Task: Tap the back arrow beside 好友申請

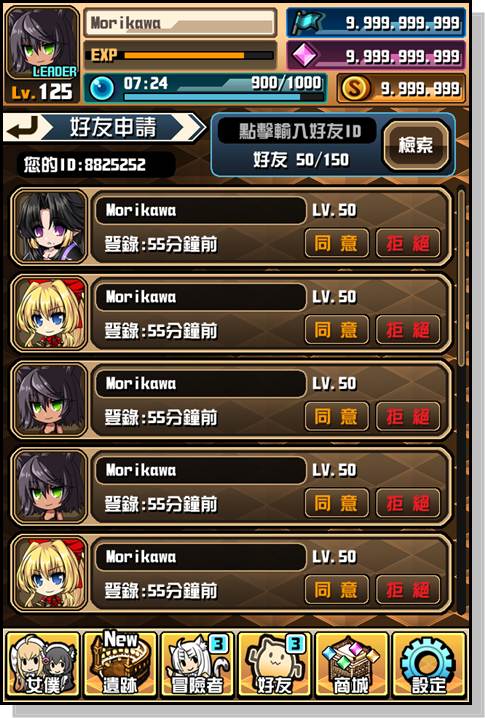Action: pyautogui.click(x=25, y=127)
